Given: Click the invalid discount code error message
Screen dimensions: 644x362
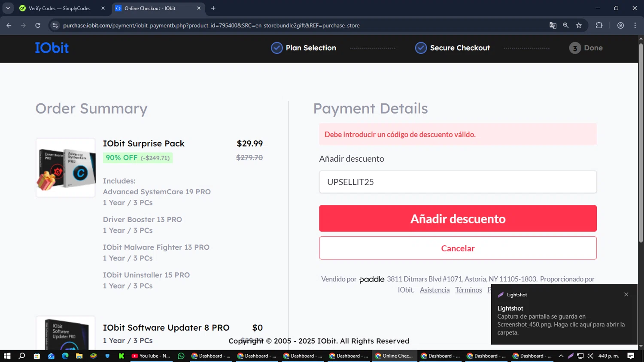Looking at the screenshot, I should point(458,134).
